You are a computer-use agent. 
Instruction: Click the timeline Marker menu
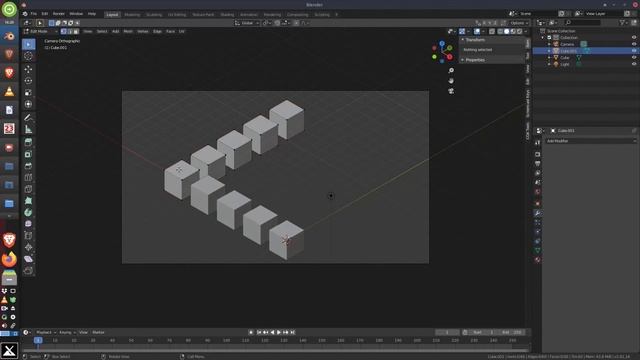98,332
